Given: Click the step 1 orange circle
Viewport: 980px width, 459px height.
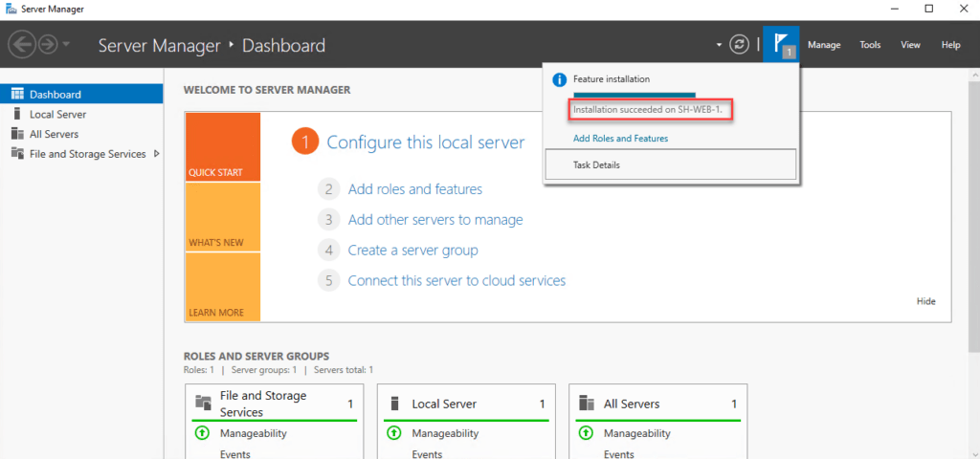Looking at the screenshot, I should (305, 142).
